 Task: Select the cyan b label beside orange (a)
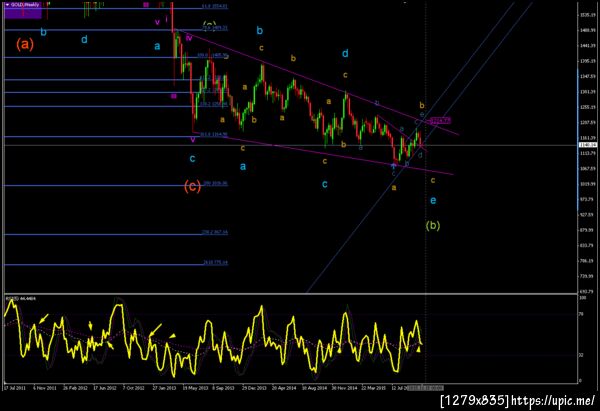[x=43, y=32]
